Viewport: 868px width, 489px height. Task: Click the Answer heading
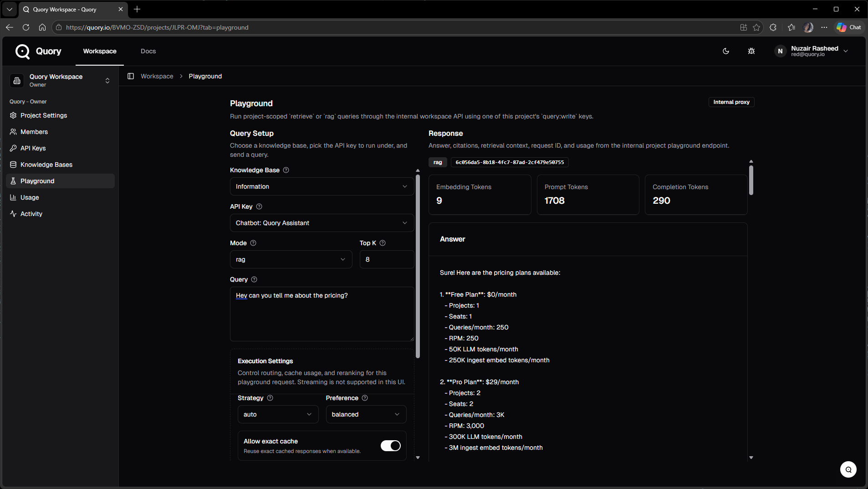coord(452,239)
